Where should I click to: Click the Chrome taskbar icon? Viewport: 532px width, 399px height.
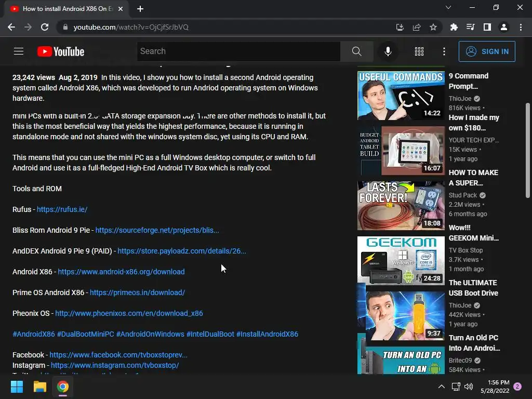(x=63, y=387)
